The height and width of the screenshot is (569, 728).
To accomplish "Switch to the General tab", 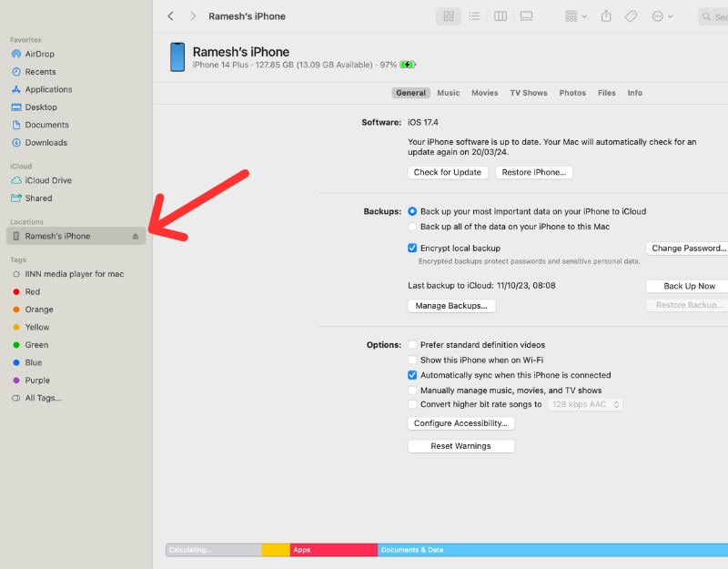I will (410, 93).
